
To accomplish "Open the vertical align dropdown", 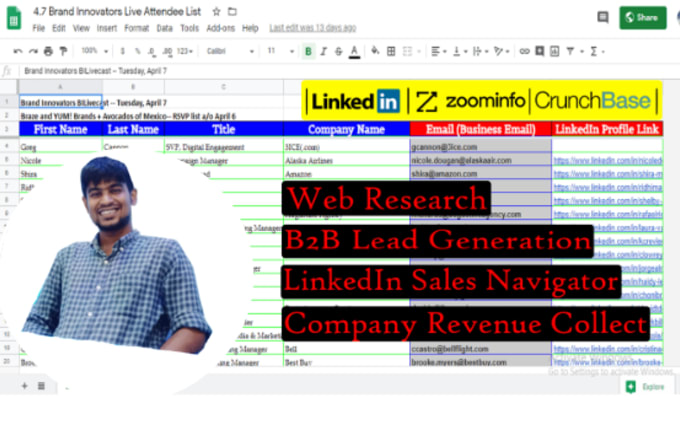I will (x=459, y=51).
